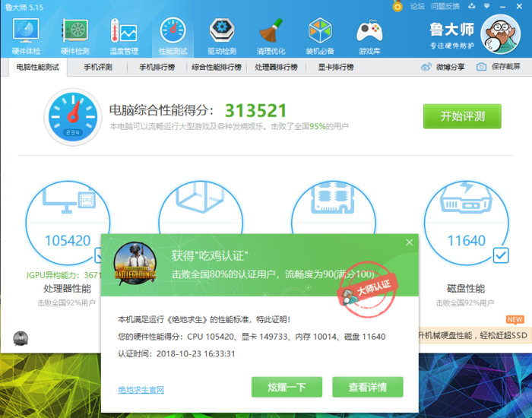Viewport: 532px width, 418px height.
Task: Click the processor score 105420
Action: click(x=68, y=241)
